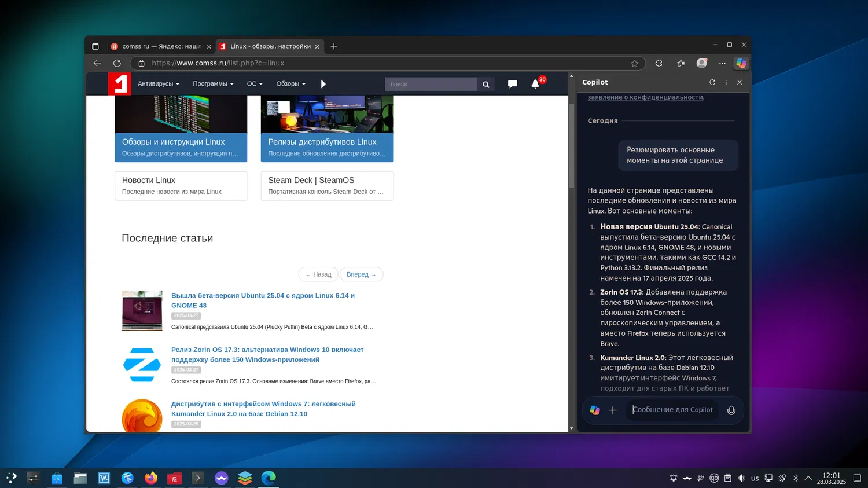Submit search with the magnifier button
The image size is (868, 488).
(x=486, y=84)
